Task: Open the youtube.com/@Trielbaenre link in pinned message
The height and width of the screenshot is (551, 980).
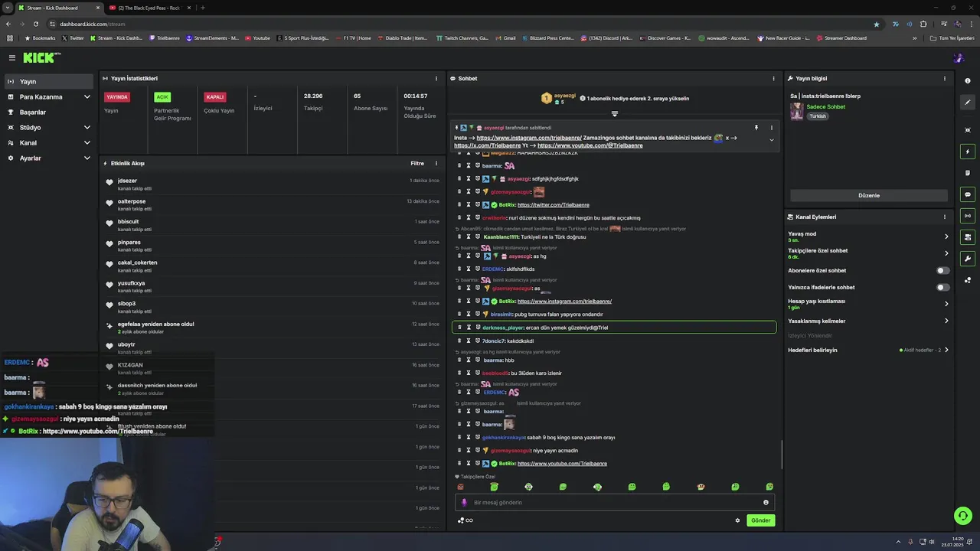Action: coord(590,145)
